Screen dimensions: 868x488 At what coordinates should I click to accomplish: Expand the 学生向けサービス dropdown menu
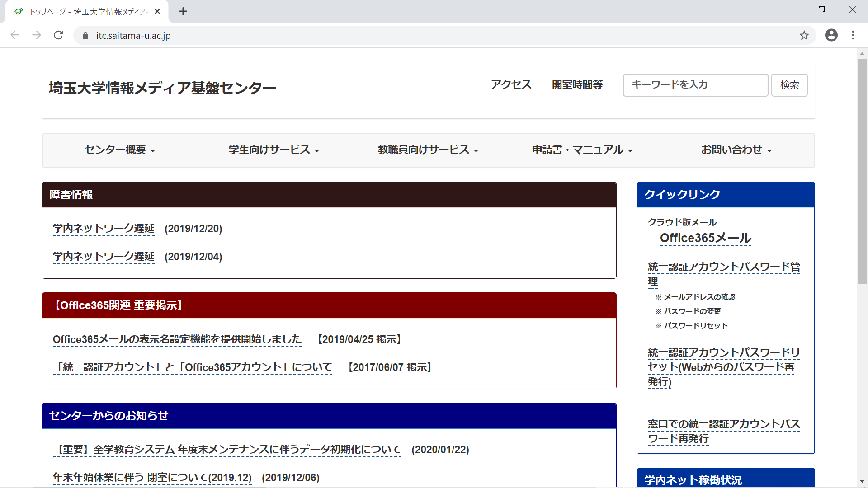point(274,150)
